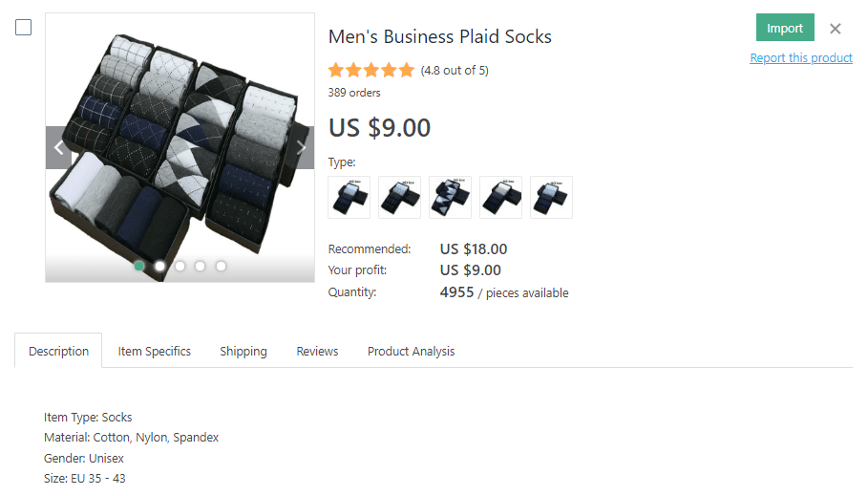Click the Import button
The image size is (868, 496).
pyautogui.click(x=785, y=28)
